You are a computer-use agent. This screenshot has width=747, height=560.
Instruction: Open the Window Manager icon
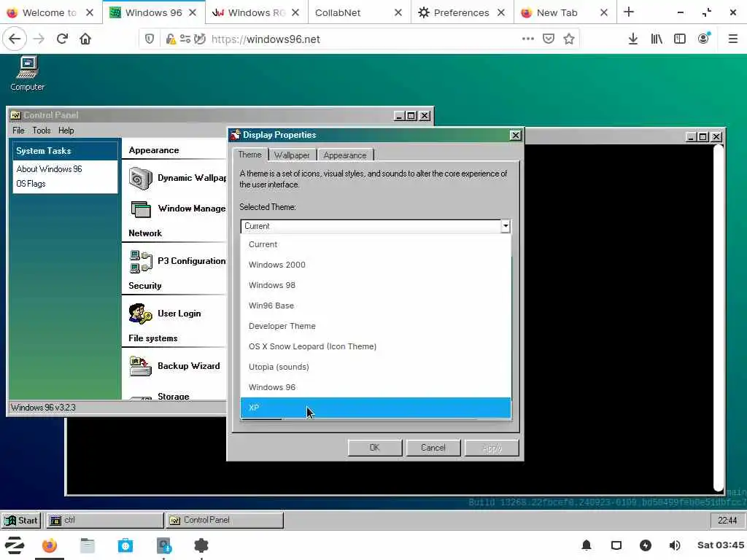pyautogui.click(x=141, y=209)
